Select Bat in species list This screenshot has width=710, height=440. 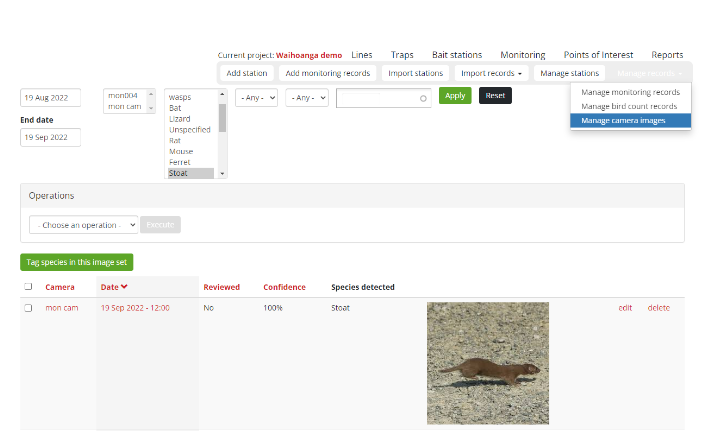(x=175, y=108)
